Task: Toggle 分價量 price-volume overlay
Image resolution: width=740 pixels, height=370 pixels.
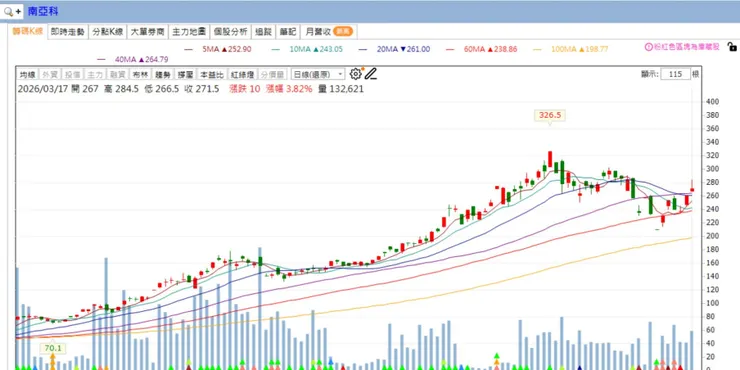Action: [x=272, y=75]
